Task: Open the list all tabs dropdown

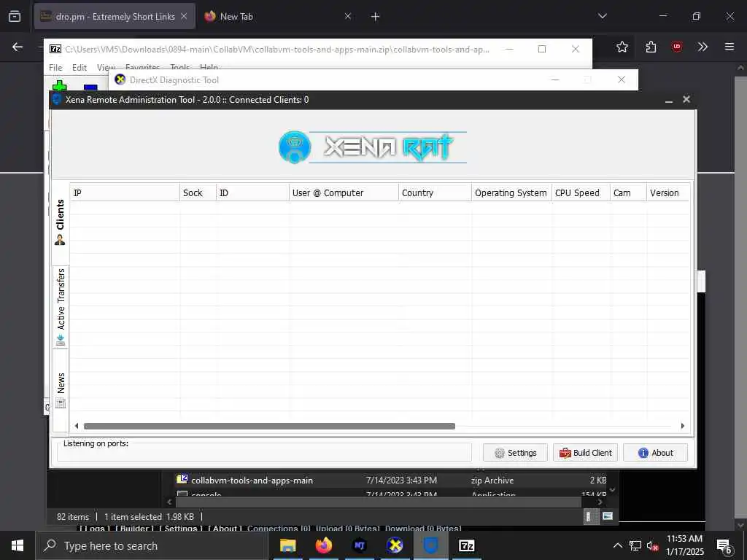Action: pyautogui.click(x=602, y=16)
